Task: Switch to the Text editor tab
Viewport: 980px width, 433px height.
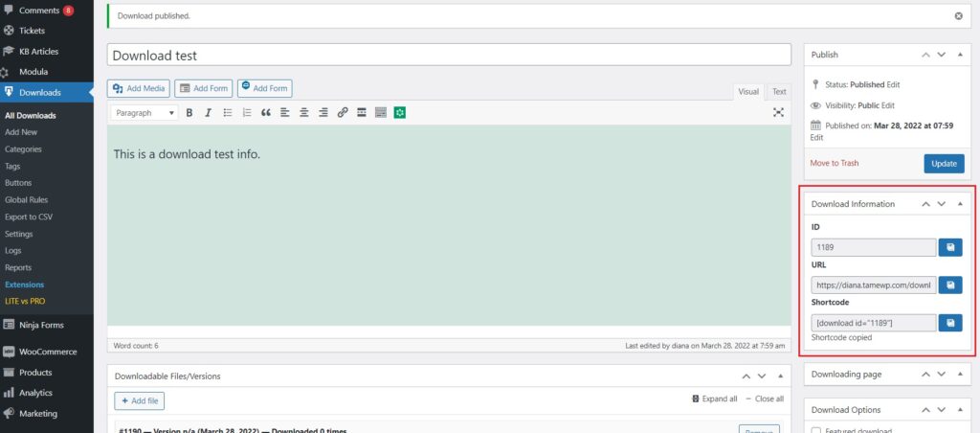Action: click(779, 92)
